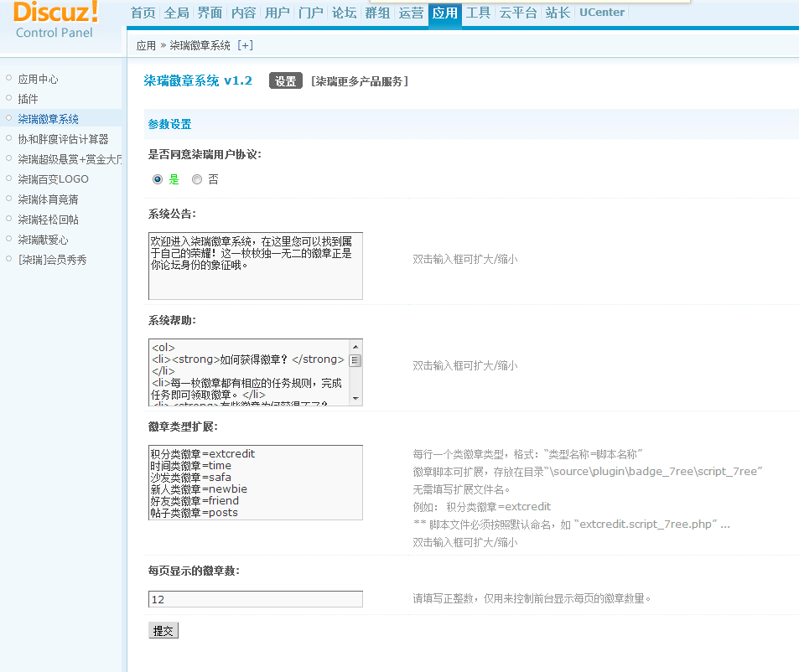Screen dimensions: 799x672
Task: Open the 站长 top menu
Action: pos(558,13)
